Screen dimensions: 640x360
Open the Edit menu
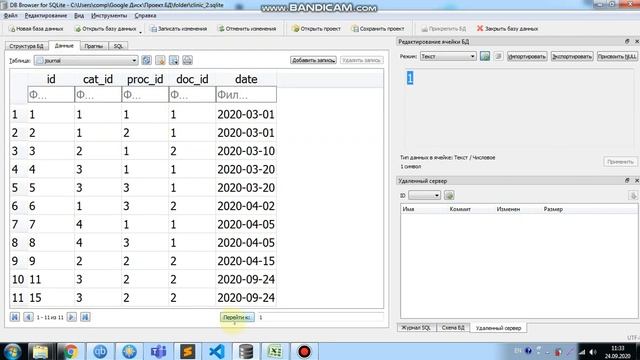[x=46, y=16]
